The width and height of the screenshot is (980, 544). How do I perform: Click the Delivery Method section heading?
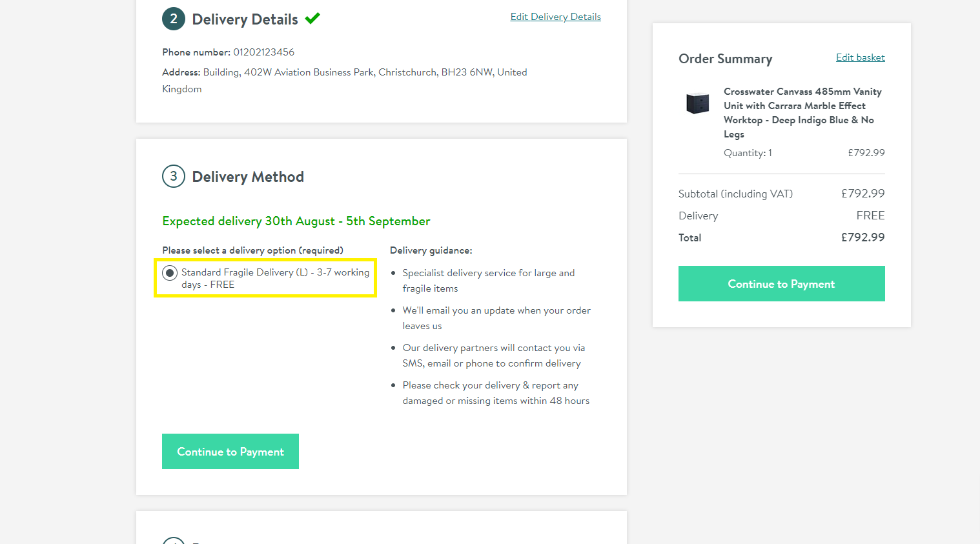pyautogui.click(x=248, y=177)
